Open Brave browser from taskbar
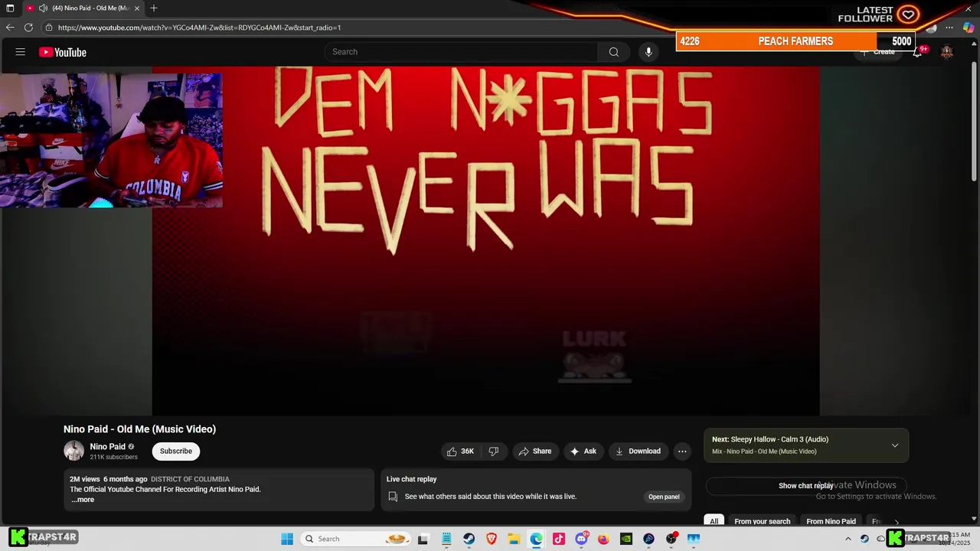Viewport: 980px width, 551px height. coord(492,539)
